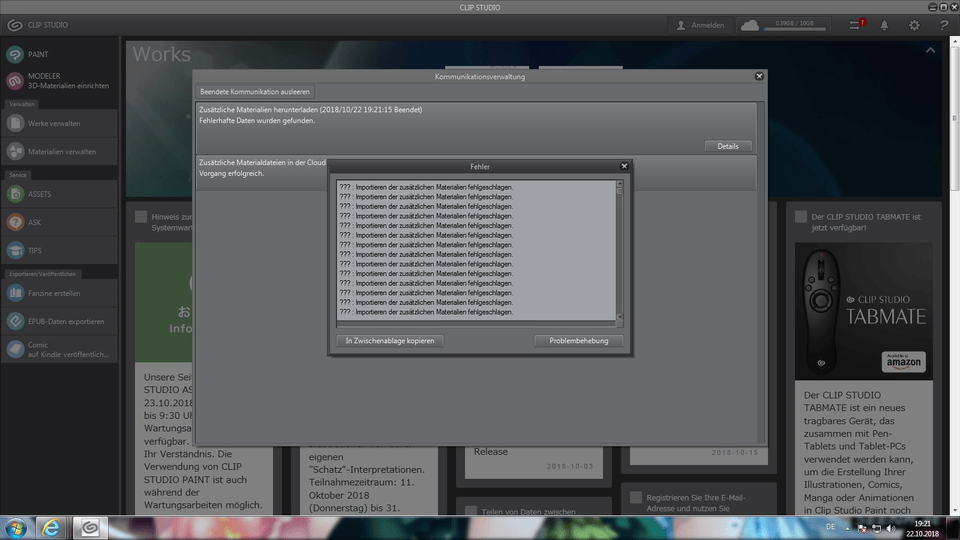Screen dimensions: 960x540
Task: Click Windows Start button
Action: (16, 528)
